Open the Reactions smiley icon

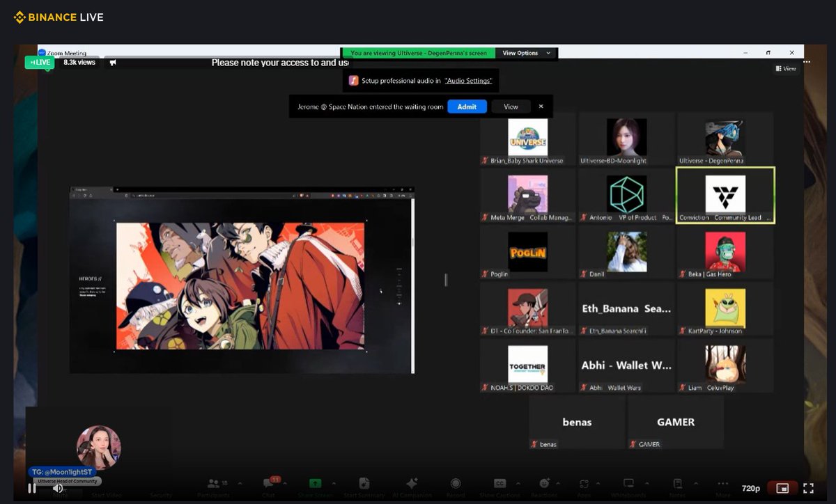pyautogui.click(x=544, y=482)
